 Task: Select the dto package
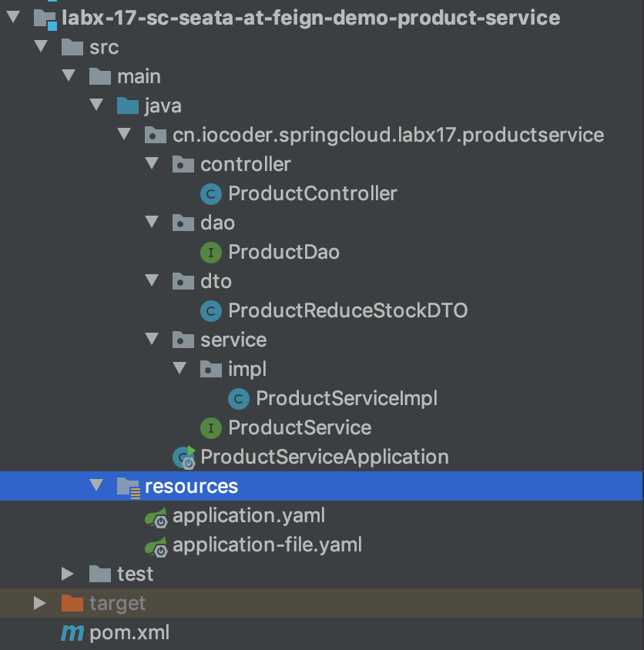point(215,281)
